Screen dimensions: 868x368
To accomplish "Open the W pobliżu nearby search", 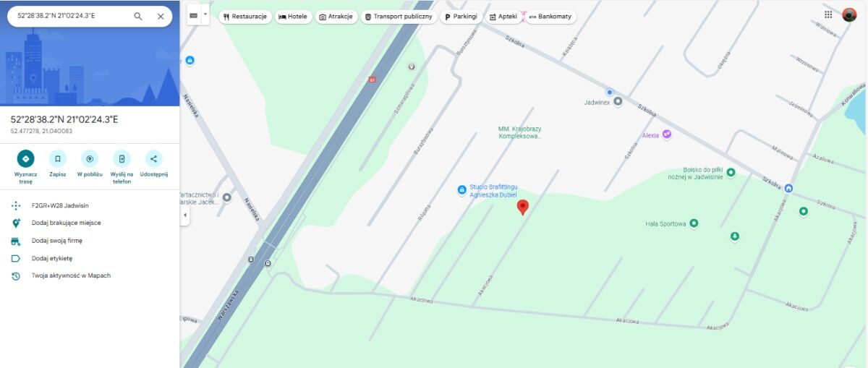I will [x=90, y=164].
